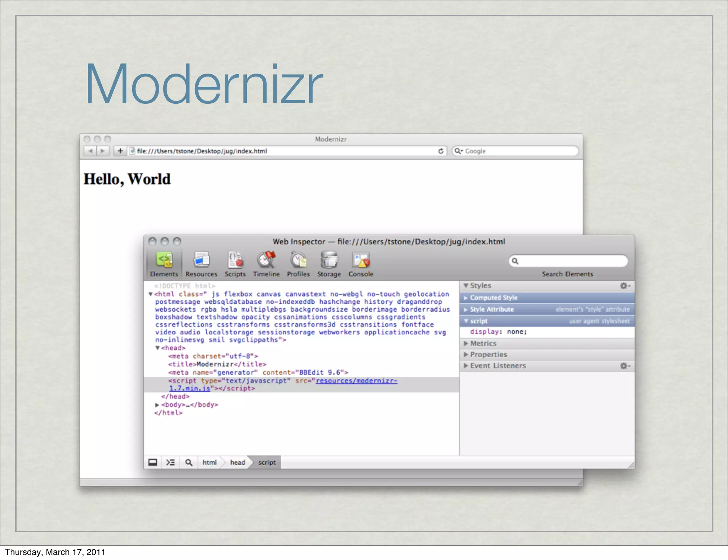This screenshot has height=560, width=728.
Task: Click Safari back button
Action: pos(90,151)
